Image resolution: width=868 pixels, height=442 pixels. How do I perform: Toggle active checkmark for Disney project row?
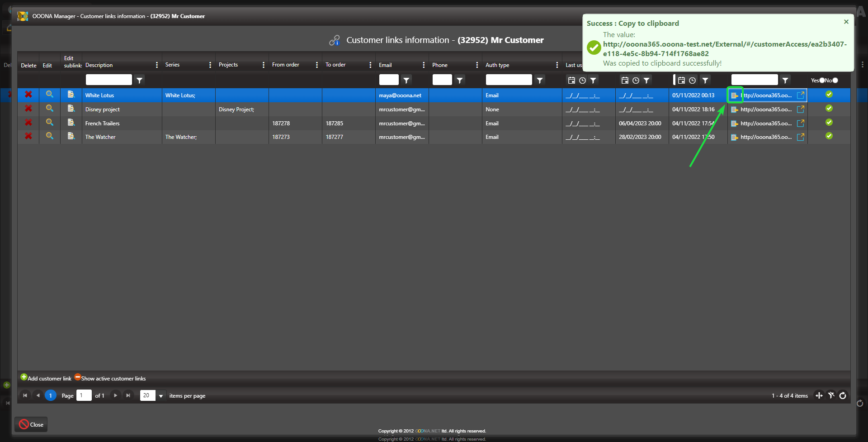pyautogui.click(x=829, y=109)
